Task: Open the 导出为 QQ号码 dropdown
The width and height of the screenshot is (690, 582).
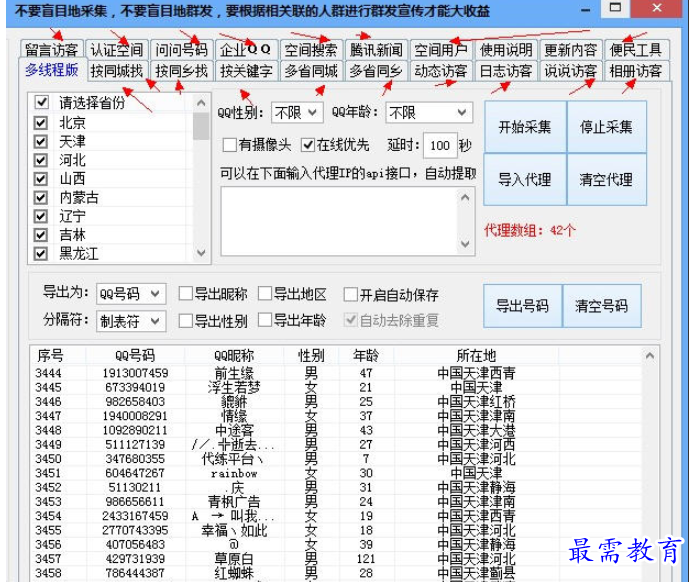Action: point(131,293)
